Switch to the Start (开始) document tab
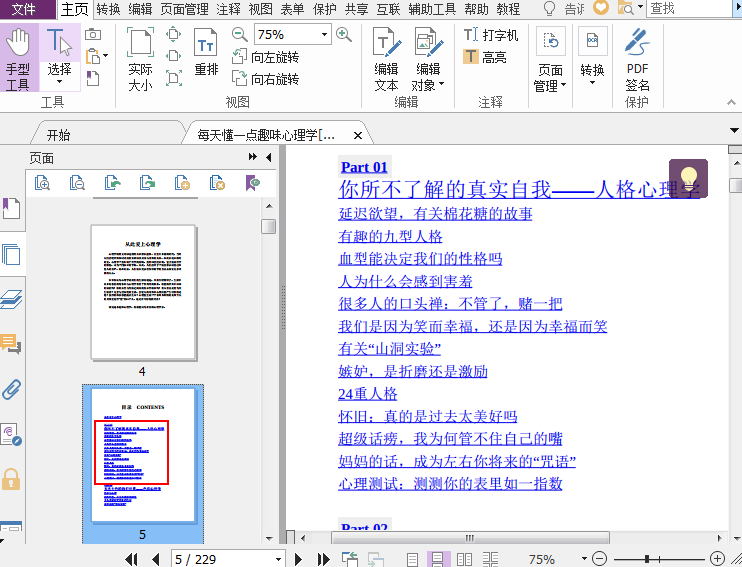The width and height of the screenshot is (742, 567). (59, 135)
